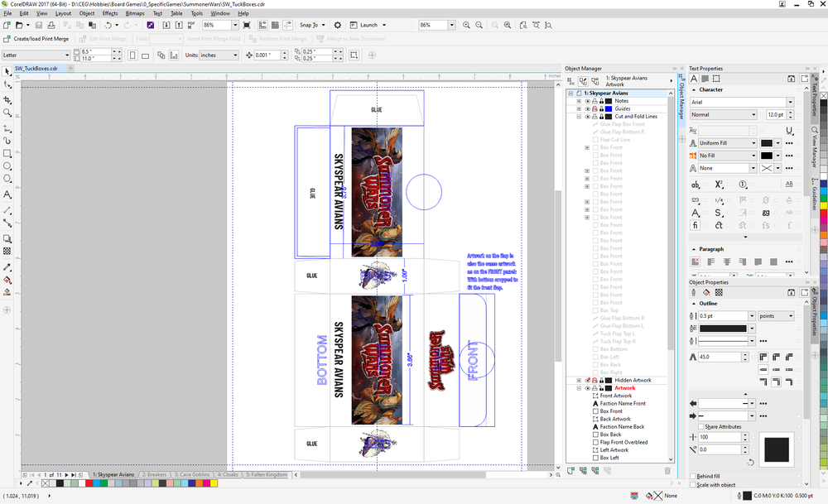Click the Options gear icon
828x504 pixels.
coord(338,25)
